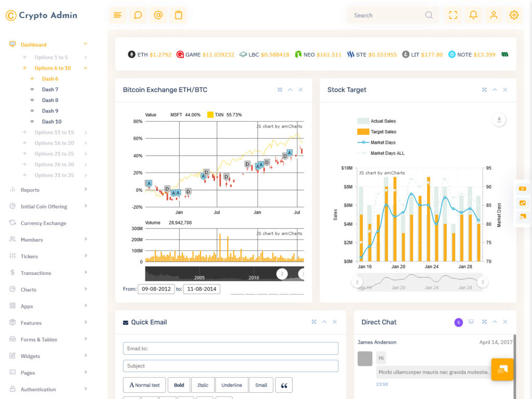
Task: Toggle fullscreen mode icon
Action: pos(453,15)
